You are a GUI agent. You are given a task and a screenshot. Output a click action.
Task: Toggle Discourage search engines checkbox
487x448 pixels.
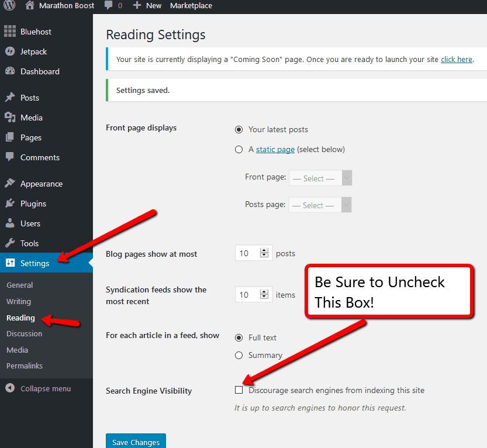pyautogui.click(x=239, y=390)
